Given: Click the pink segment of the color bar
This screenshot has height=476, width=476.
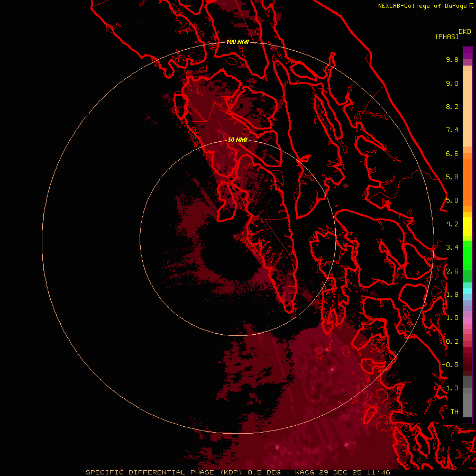Looking at the screenshot, I should pos(467,321).
